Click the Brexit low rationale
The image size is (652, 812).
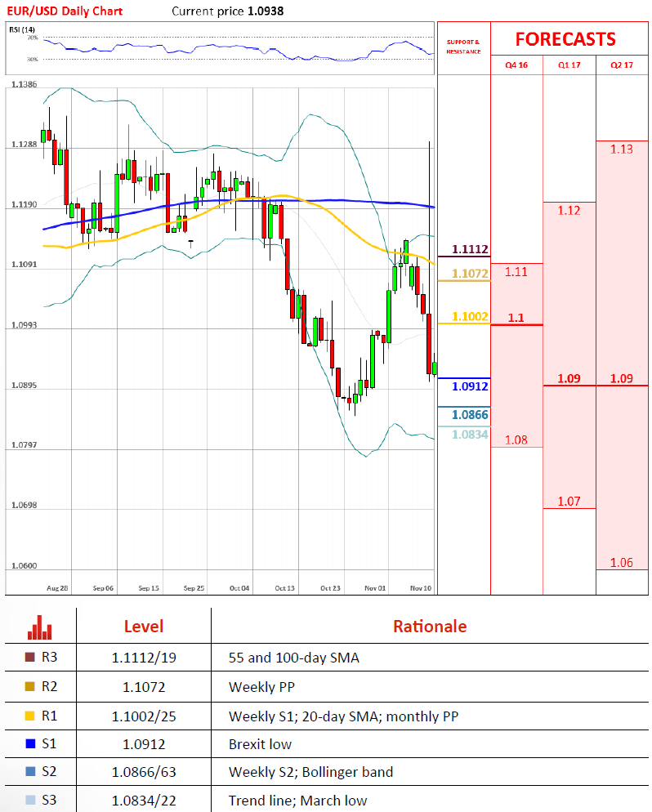pyautogui.click(x=260, y=744)
